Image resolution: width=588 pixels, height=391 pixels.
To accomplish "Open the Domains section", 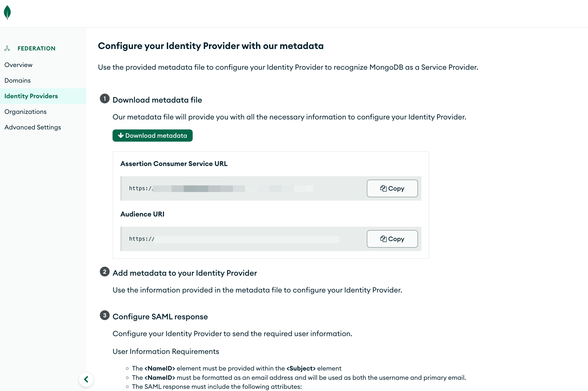I will click(18, 80).
